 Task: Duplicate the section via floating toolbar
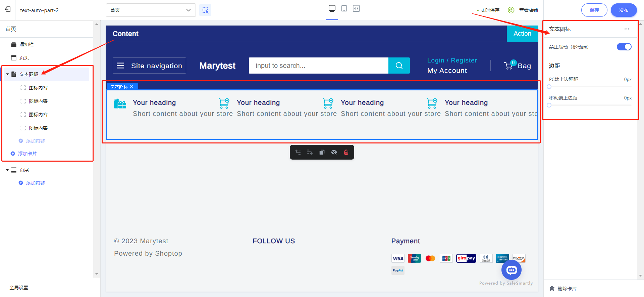click(x=322, y=152)
